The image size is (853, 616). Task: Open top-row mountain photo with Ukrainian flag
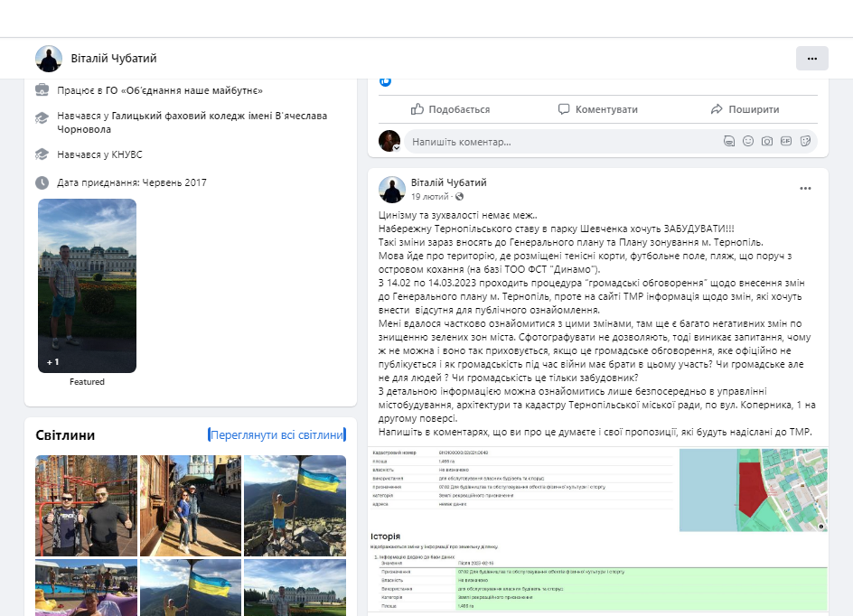(x=295, y=506)
